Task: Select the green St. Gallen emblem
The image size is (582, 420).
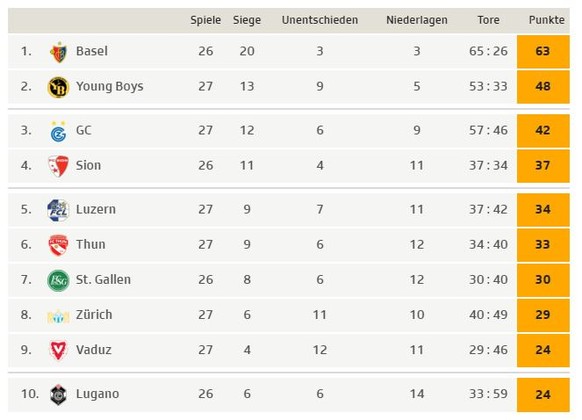Action: pyautogui.click(x=58, y=280)
